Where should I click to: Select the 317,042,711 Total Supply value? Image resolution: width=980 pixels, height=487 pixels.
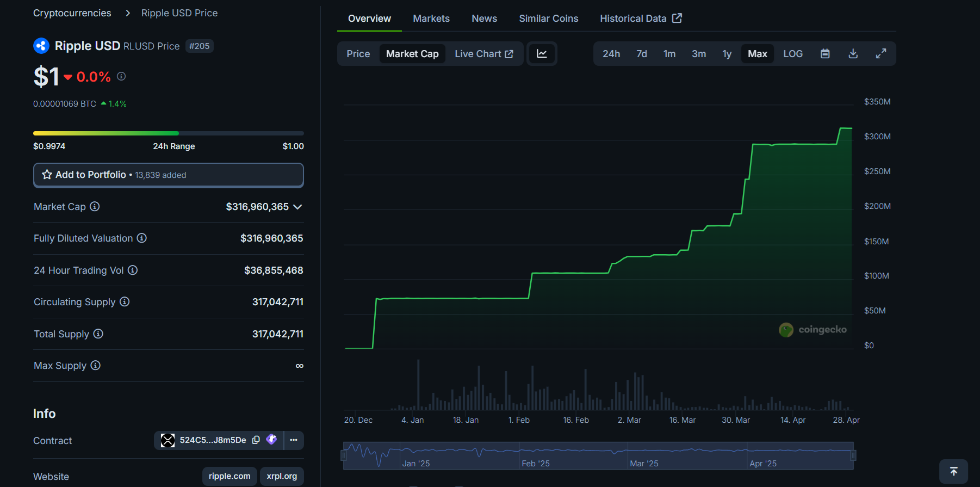[x=278, y=334]
